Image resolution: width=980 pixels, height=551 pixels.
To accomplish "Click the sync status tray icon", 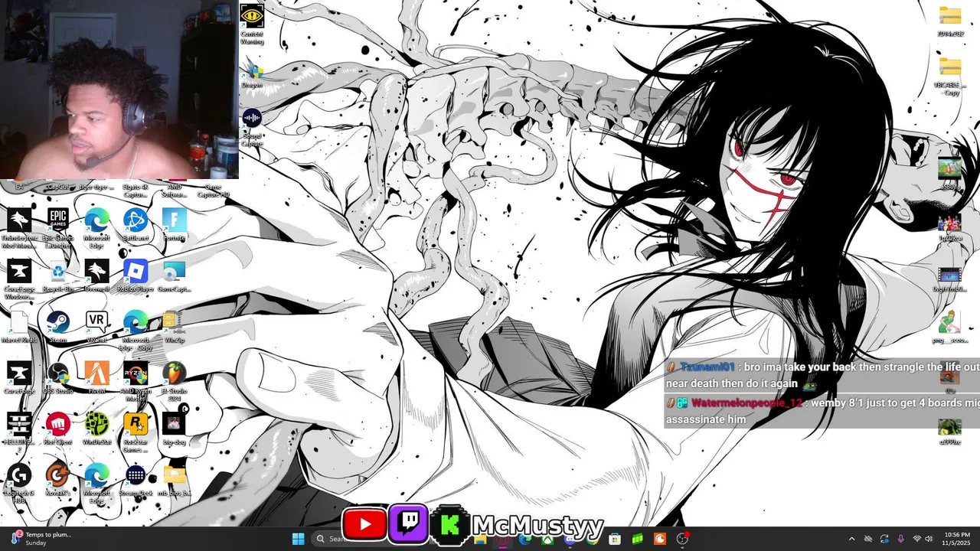I will [x=884, y=539].
